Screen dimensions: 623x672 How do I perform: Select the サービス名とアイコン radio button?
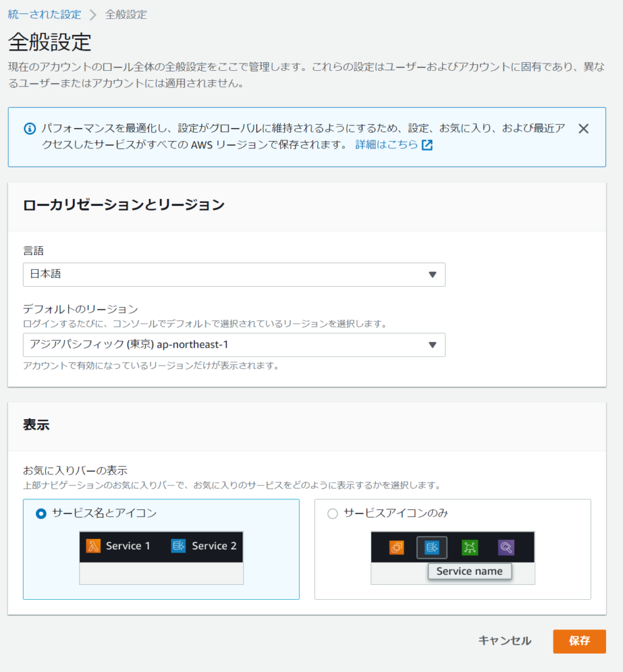[41, 513]
